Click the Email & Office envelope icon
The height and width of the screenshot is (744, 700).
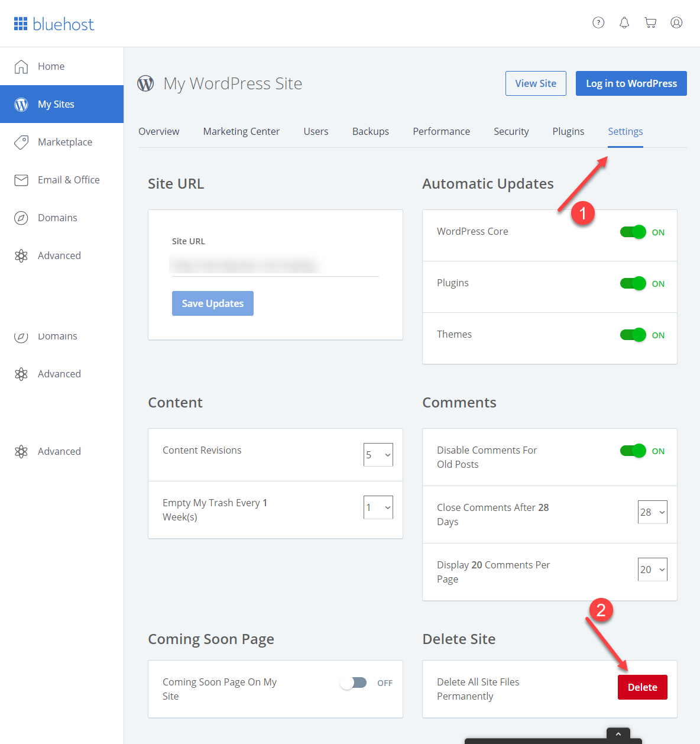21,180
